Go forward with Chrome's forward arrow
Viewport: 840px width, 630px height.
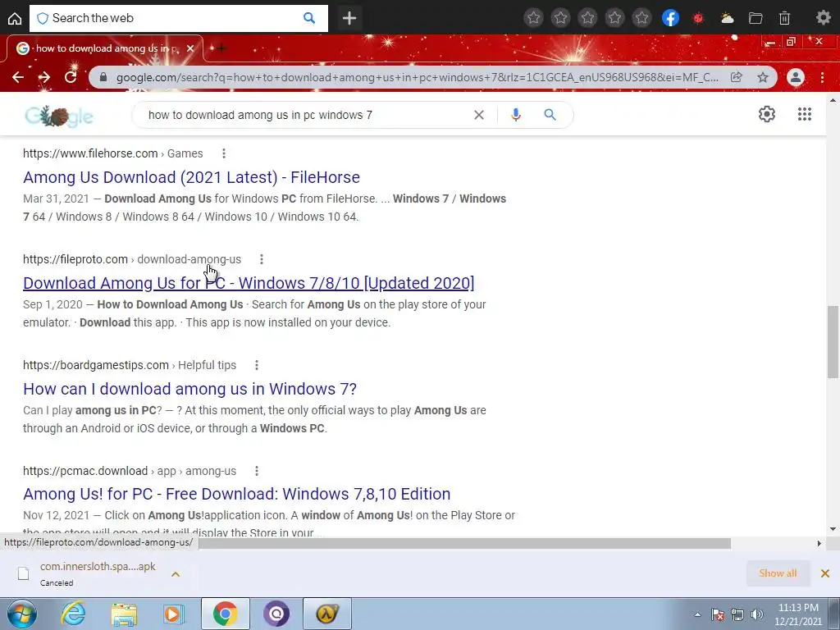pyautogui.click(x=44, y=77)
